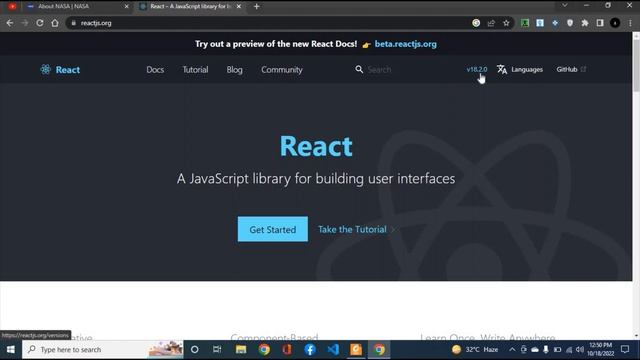Open Chrome's three-dot menu
Image resolution: width=640 pixels, height=360 pixels.
630,23
